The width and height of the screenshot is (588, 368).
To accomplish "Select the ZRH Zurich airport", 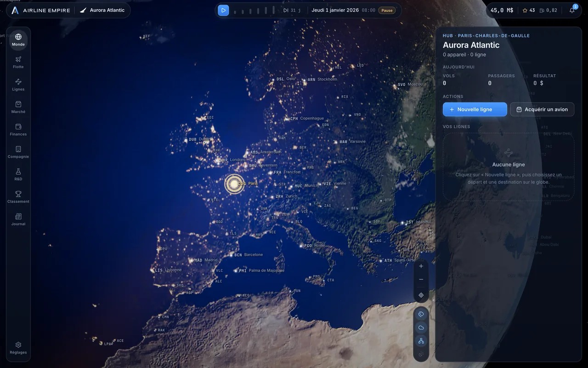I will pos(284,196).
